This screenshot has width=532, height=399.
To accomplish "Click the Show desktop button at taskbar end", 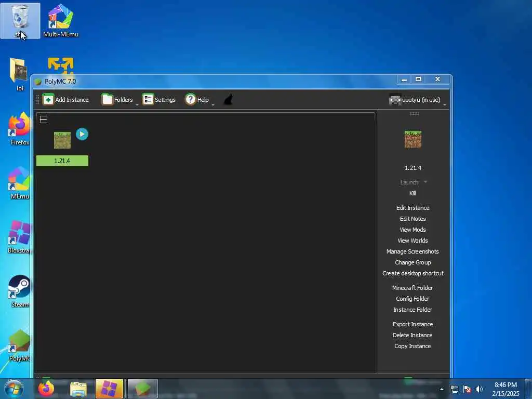I will [528, 389].
